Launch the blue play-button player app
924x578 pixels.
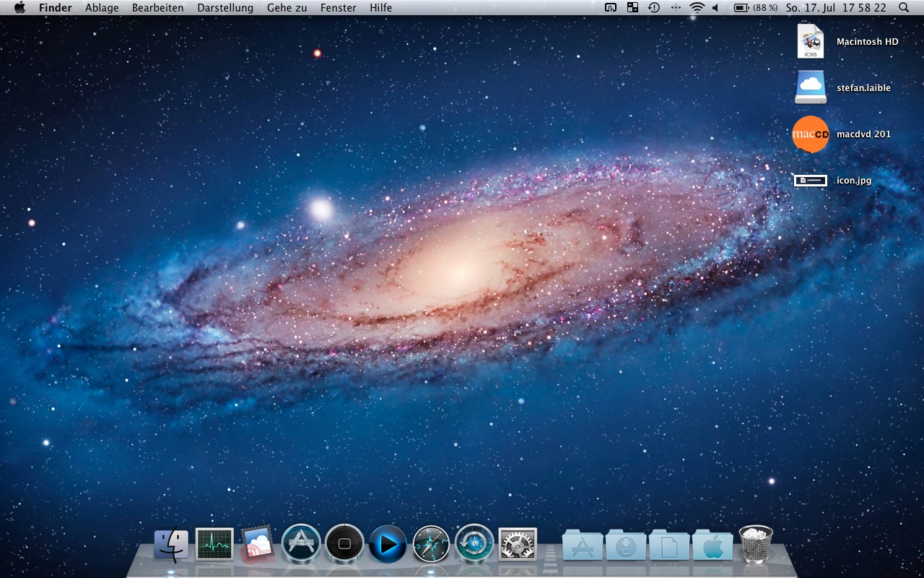pyautogui.click(x=388, y=544)
